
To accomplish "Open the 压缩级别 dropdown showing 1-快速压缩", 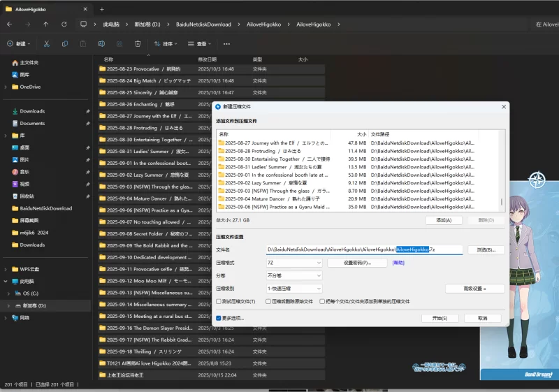I will click(x=293, y=288).
